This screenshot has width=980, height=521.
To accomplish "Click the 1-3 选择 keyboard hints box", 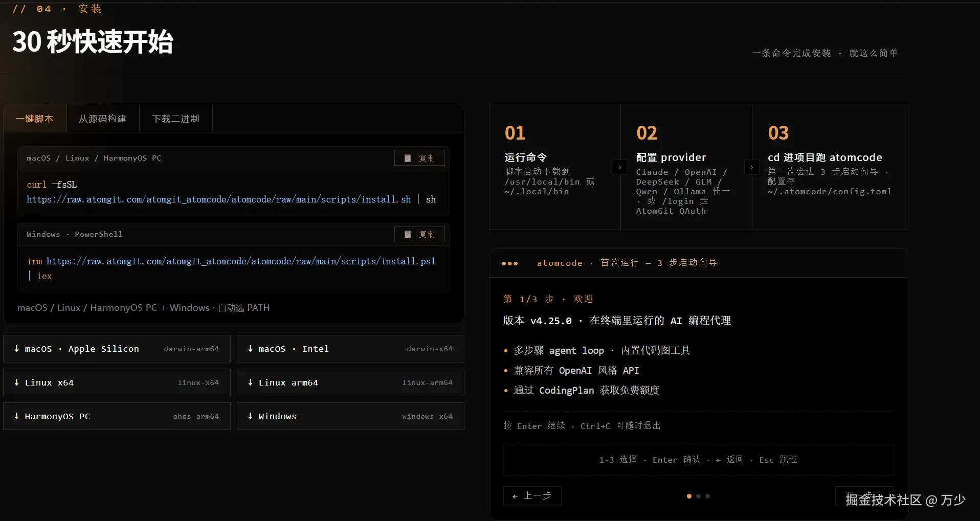I will click(x=699, y=460).
